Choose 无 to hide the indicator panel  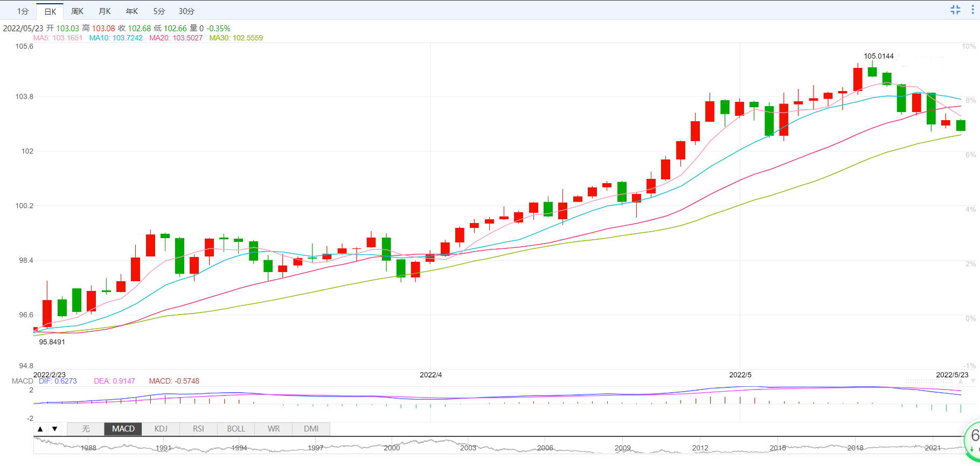click(x=86, y=429)
